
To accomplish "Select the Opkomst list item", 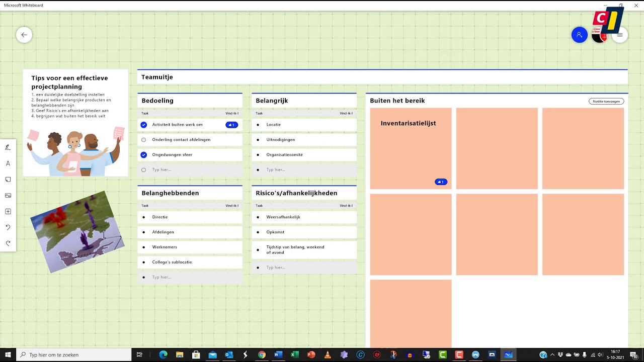I will 304,232.
